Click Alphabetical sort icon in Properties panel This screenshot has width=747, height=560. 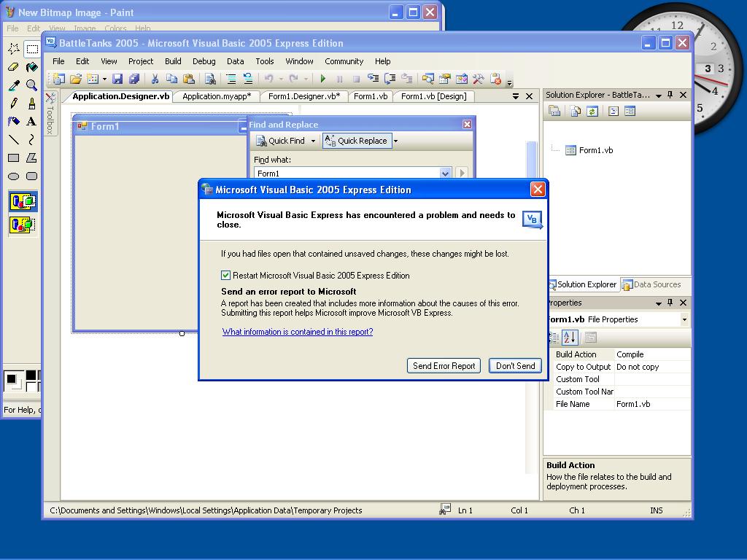(x=570, y=338)
